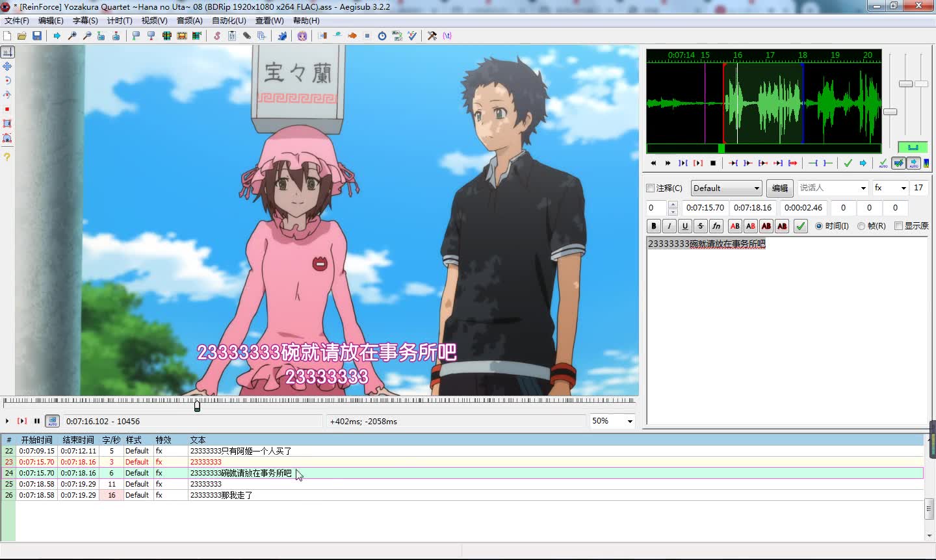Select subtitle row 26 那我走了
The image size is (936, 560).
click(x=462, y=495)
